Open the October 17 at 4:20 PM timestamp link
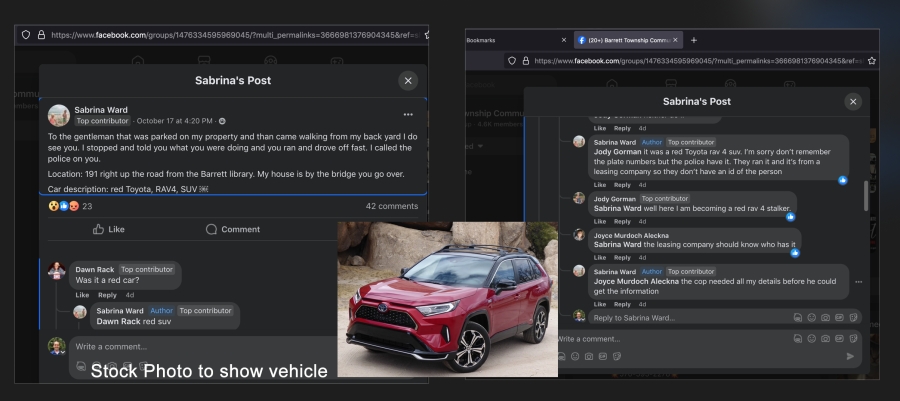Screen dimensions: 900x401 click(x=174, y=121)
